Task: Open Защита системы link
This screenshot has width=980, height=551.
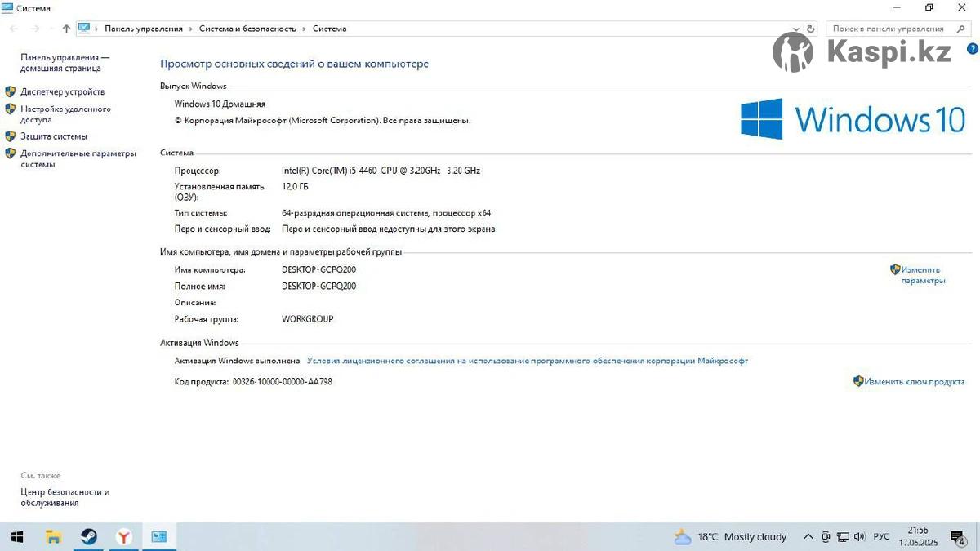Action: click(x=54, y=136)
